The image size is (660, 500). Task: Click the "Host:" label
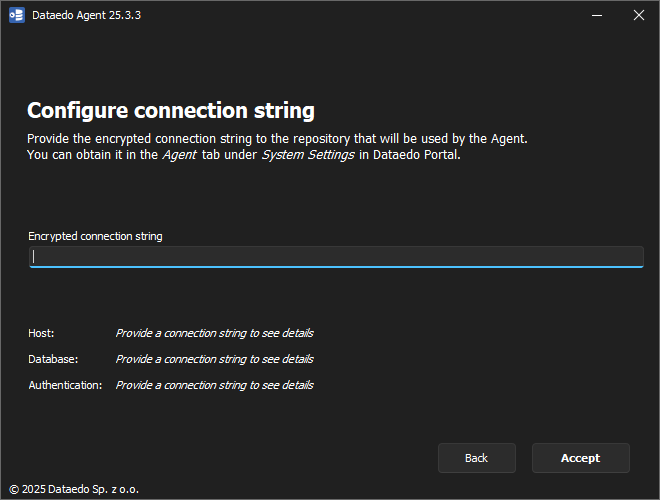point(41,333)
